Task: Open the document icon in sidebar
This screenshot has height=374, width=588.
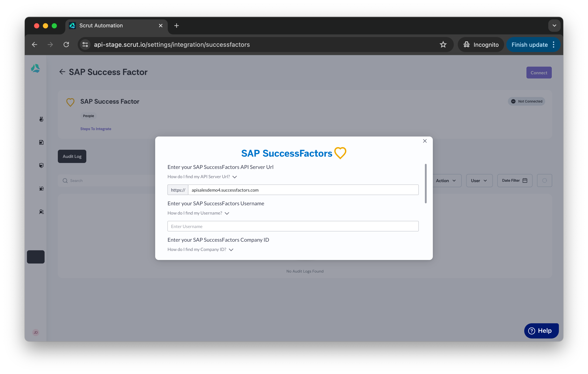Action: (x=41, y=142)
